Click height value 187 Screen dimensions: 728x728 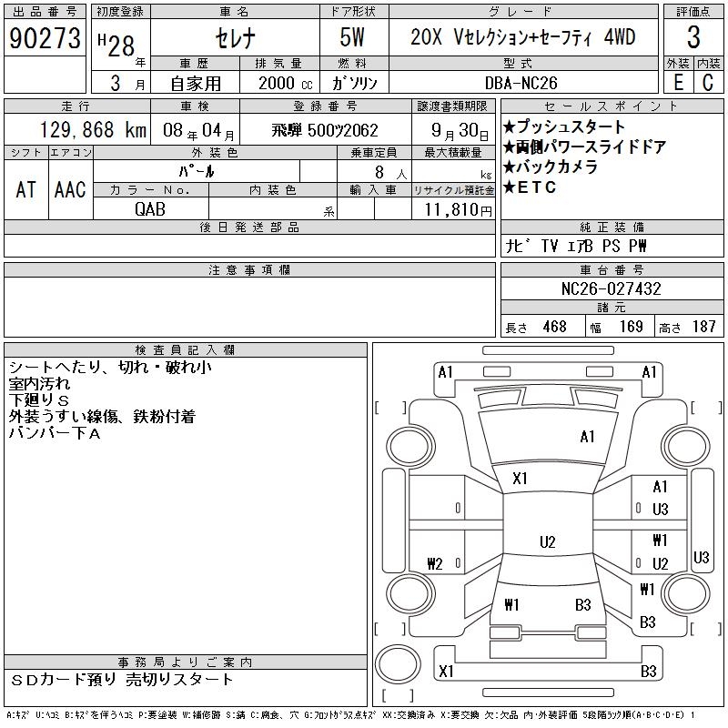click(x=703, y=327)
